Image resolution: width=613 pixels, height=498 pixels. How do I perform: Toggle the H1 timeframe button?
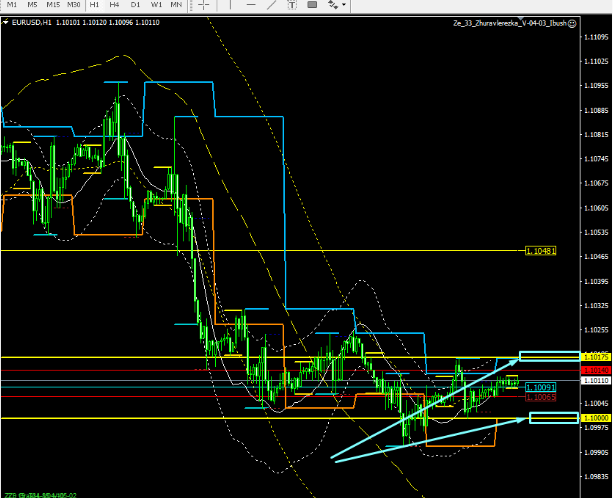(x=94, y=5)
